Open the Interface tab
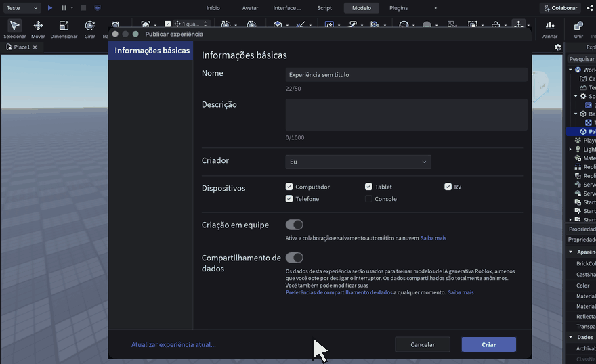 click(x=287, y=8)
